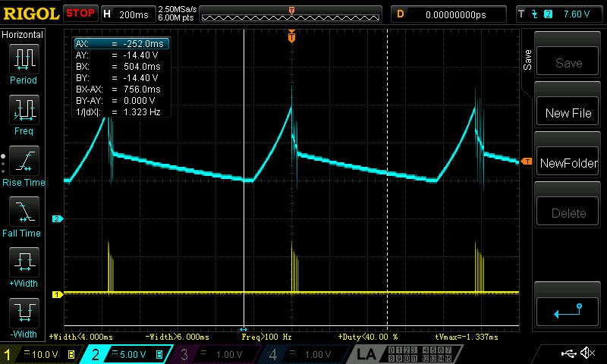The width and height of the screenshot is (607, 364).
Task: Click the New File button
Action: tap(568, 111)
